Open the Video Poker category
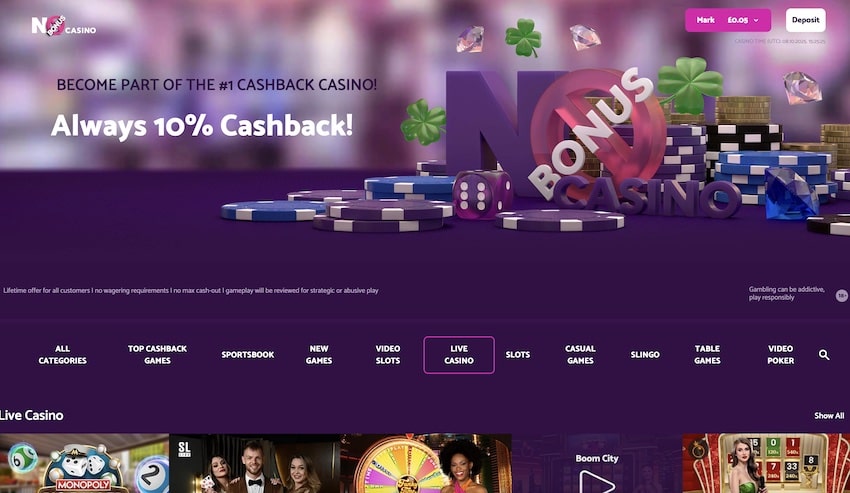Viewport: 850px width, 493px height. 781,355
